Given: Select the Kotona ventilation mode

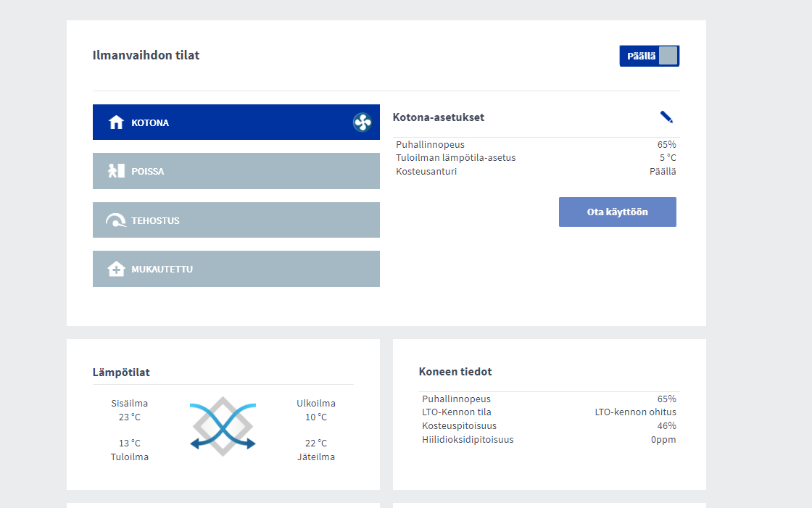Looking at the screenshot, I should 236,122.
